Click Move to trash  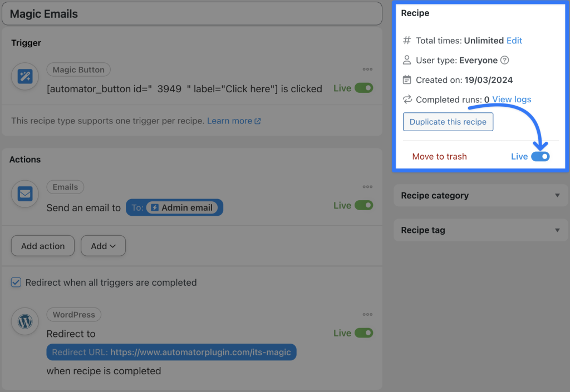pos(439,156)
